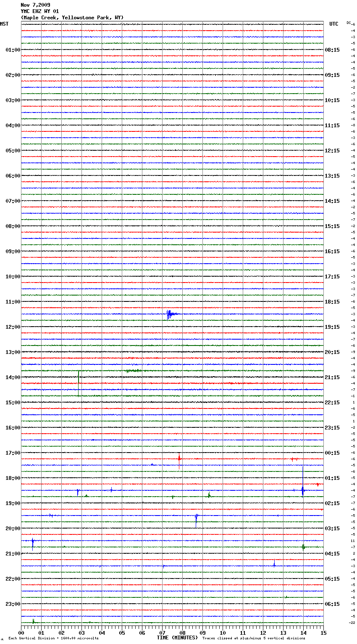The height and width of the screenshot is (644, 357).
Task: Click minute axis tick label '03'
Action: (x=81, y=633)
